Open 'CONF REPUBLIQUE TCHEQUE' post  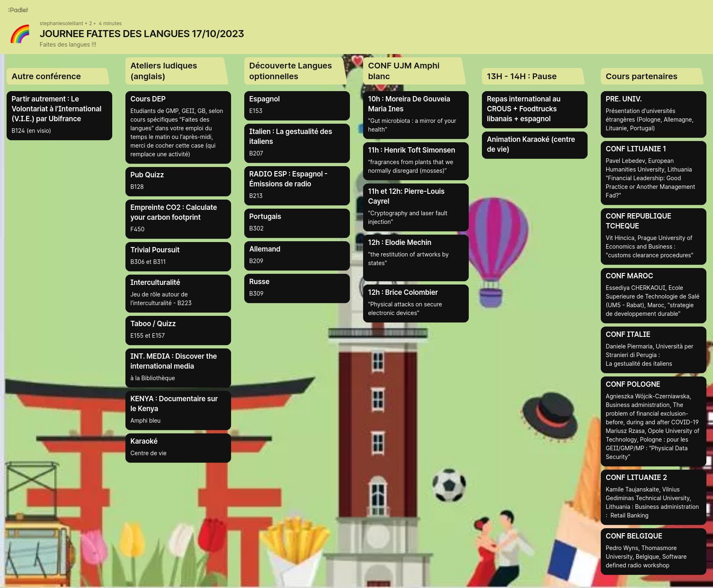coord(654,236)
